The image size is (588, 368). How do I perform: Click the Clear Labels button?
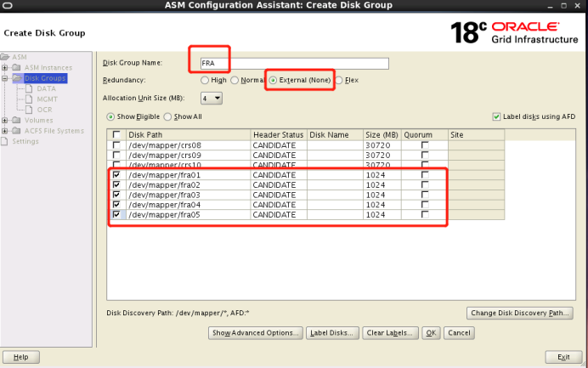(x=390, y=333)
